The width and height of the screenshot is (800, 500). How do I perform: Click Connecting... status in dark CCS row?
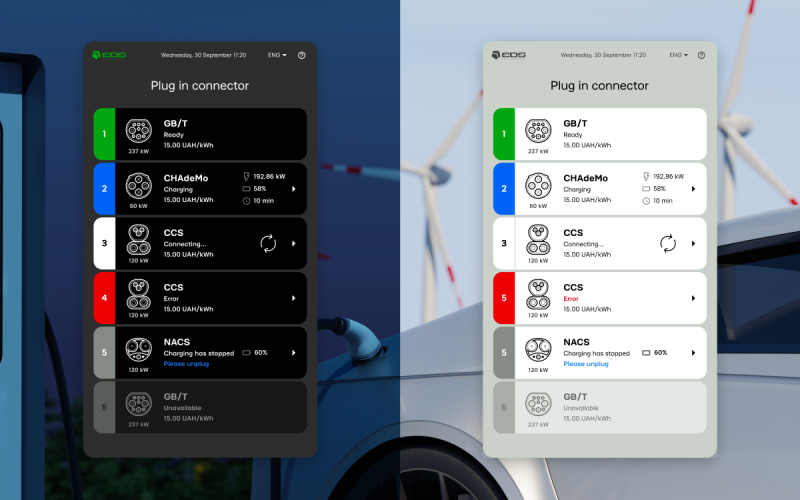pos(185,244)
